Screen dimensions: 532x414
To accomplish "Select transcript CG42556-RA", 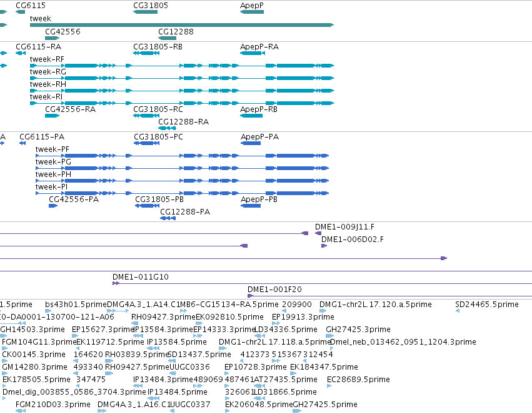I will tap(53, 116).
